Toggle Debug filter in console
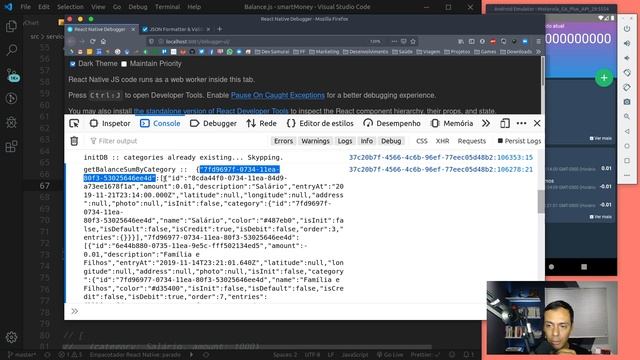This screenshot has width=640, height=360. click(x=391, y=141)
